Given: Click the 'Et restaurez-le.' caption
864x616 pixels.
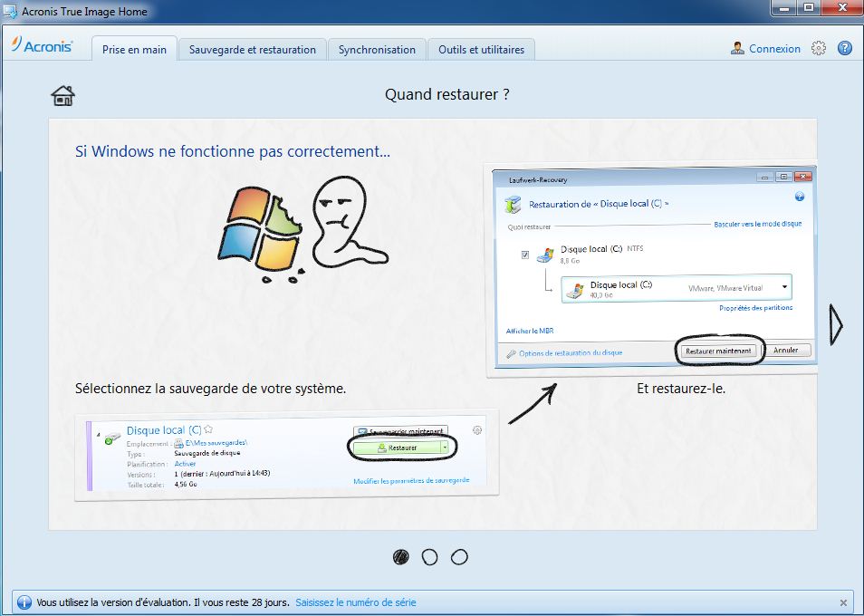Looking at the screenshot, I should [x=681, y=389].
